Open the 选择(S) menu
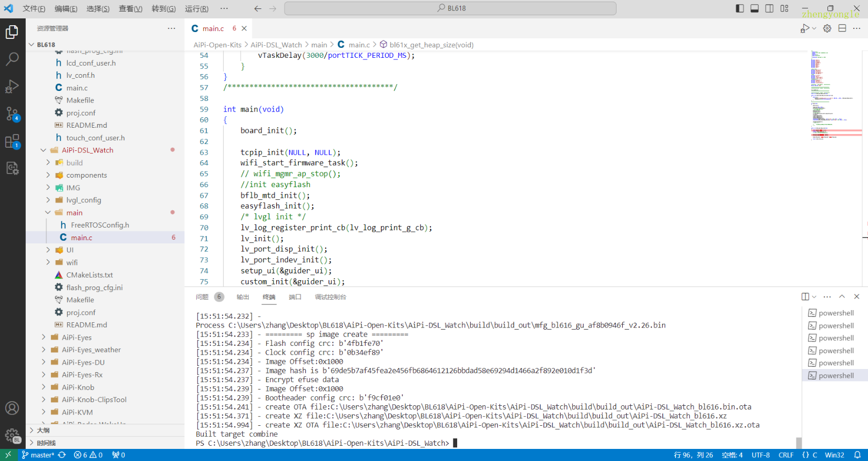Screen dimensions: 868x461 click(98, 8)
